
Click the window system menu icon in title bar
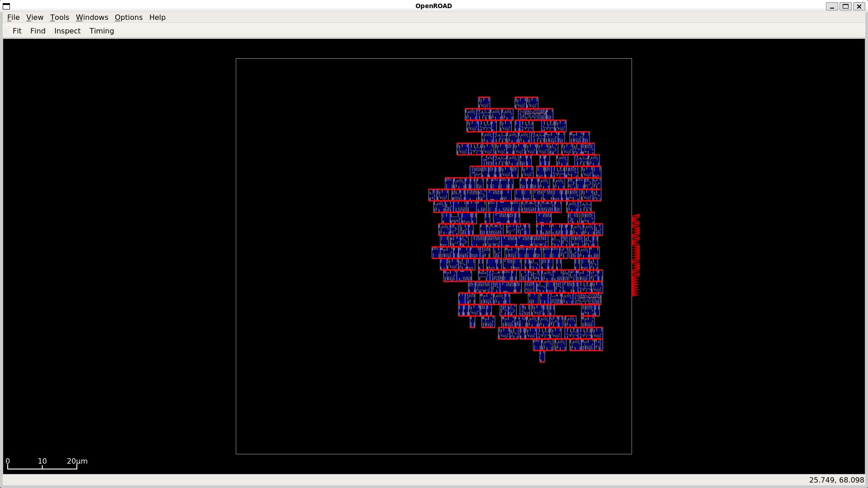tap(6, 6)
